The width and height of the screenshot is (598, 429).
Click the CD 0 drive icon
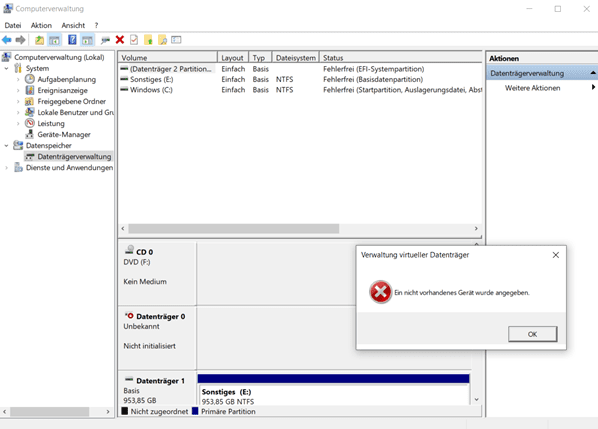(x=130, y=250)
